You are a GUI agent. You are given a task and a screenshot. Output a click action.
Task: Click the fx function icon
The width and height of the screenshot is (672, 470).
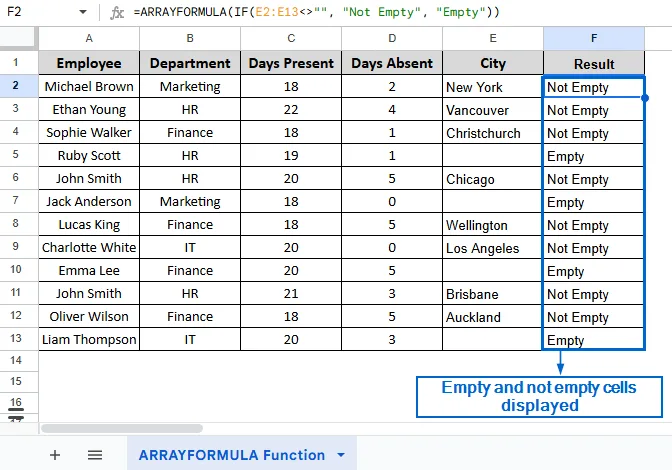(117, 12)
